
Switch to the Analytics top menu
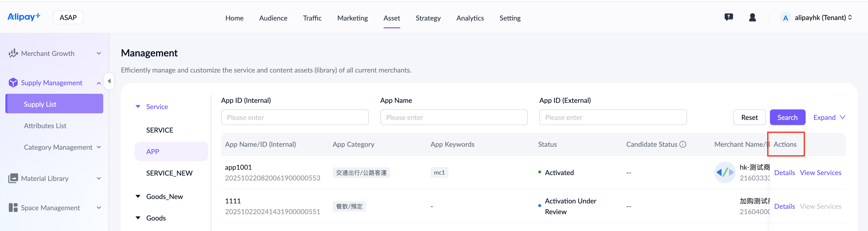click(x=470, y=18)
